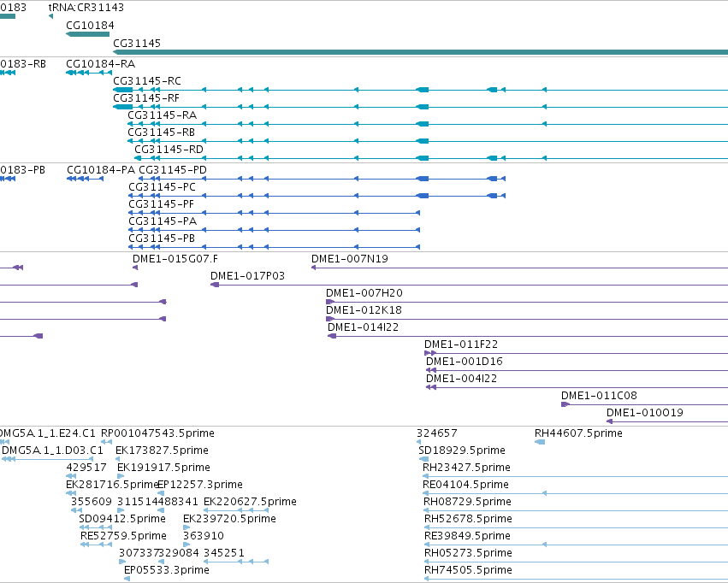This screenshot has width=728, height=583.
Task: Select EST RH05273.5prime
Action: [x=469, y=553]
